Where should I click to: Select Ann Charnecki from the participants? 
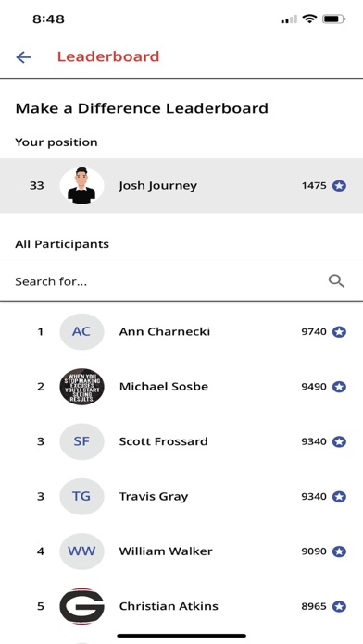pos(181,332)
